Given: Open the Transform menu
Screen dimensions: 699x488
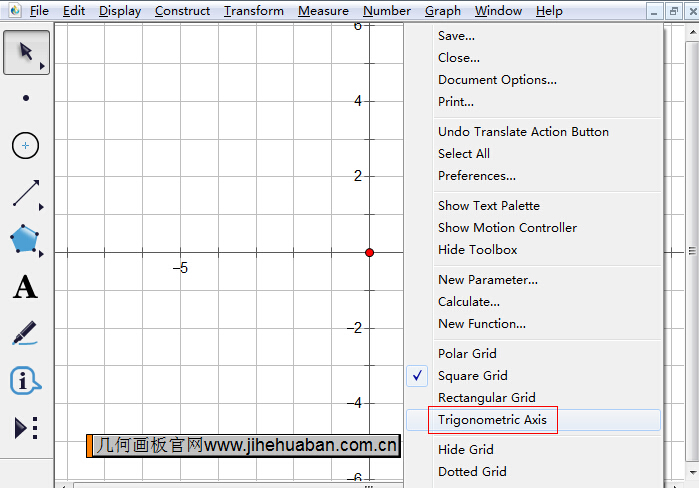Looking at the screenshot, I should point(254,10).
